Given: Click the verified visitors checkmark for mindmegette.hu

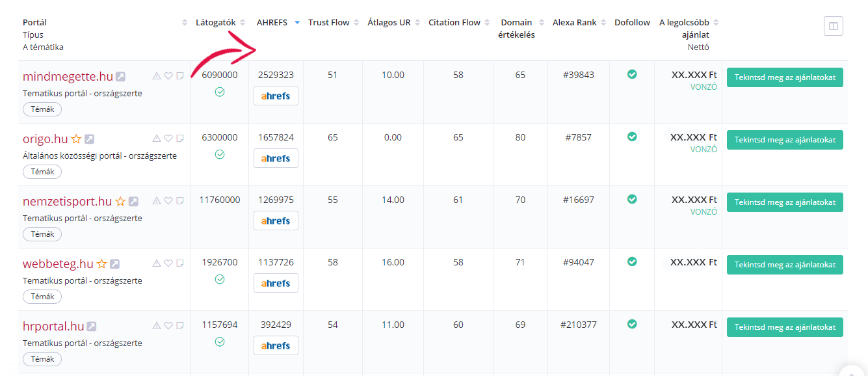Looking at the screenshot, I should pyautogui.click(x=220, y=92).
